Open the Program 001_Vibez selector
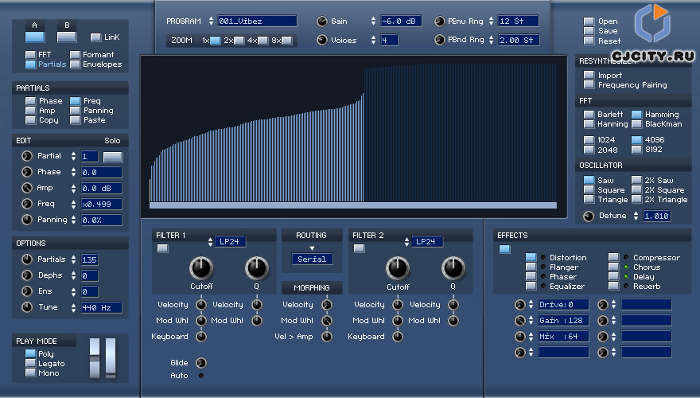700x398 pixels. tap(257, 21)
